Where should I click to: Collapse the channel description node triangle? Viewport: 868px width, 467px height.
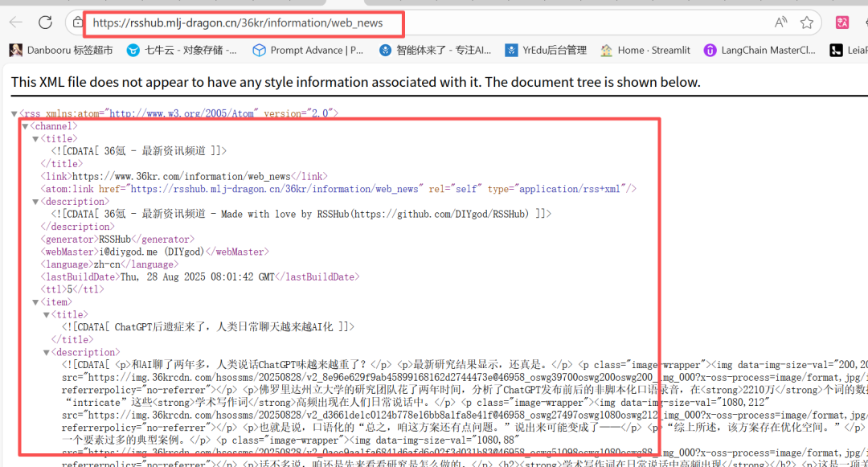coord(35,202)
